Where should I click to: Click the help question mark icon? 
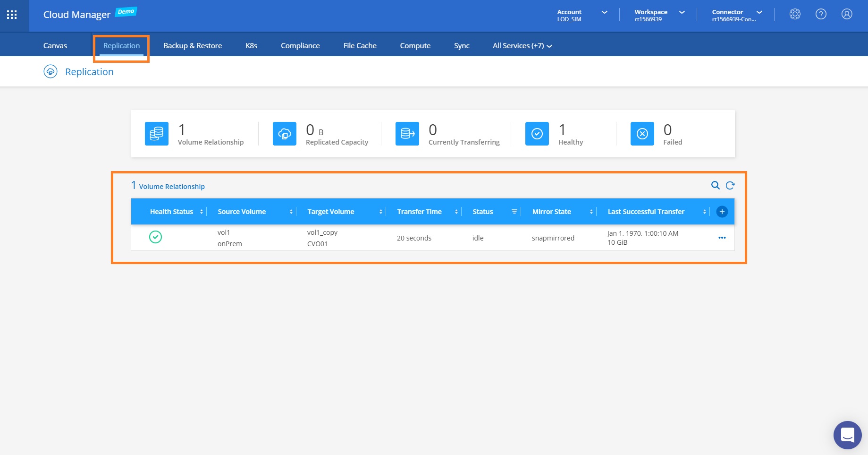pyautogui.click(x=821, y=14)
